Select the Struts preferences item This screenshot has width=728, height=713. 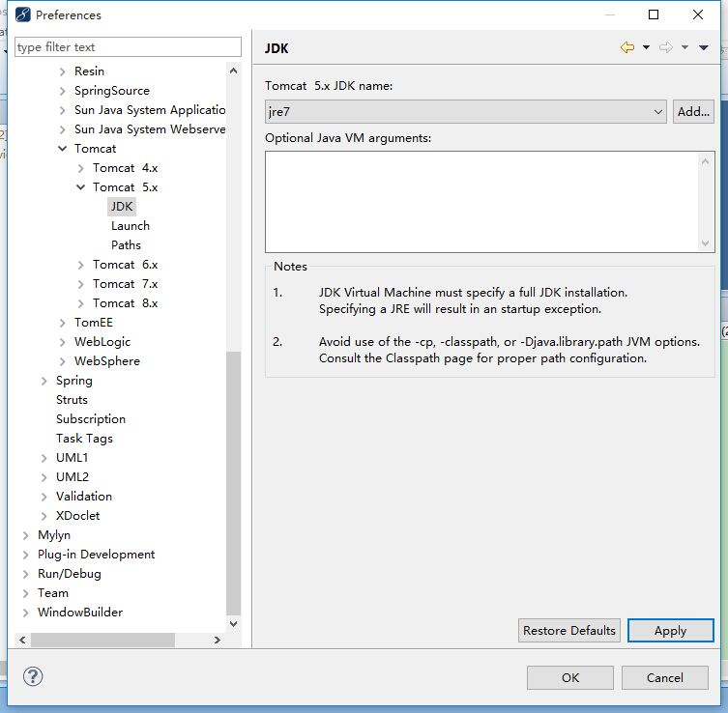tap(72, 400)
